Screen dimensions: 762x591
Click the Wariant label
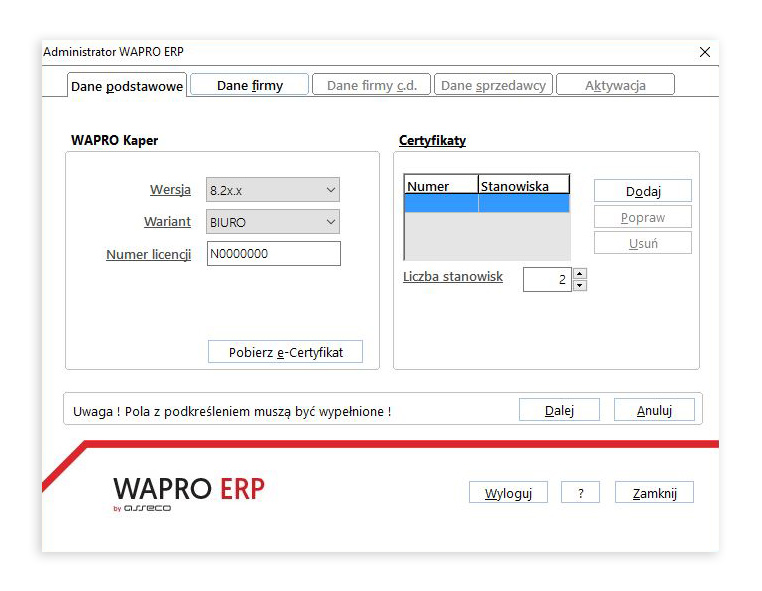coord(167,222)
